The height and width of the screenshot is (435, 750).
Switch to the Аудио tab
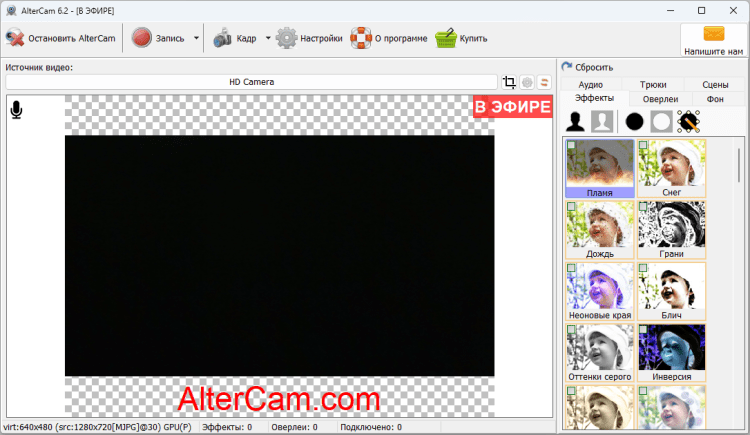pos(591,84)
